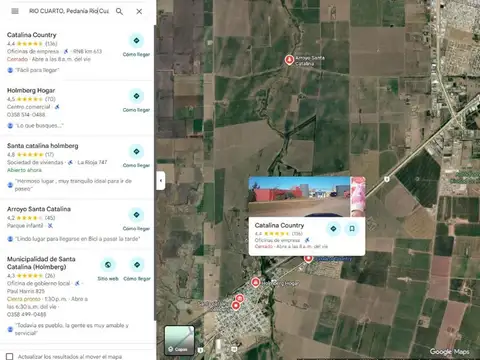Click review 'Lo que busques...'

pyautogui.click(x=39, y=126)
